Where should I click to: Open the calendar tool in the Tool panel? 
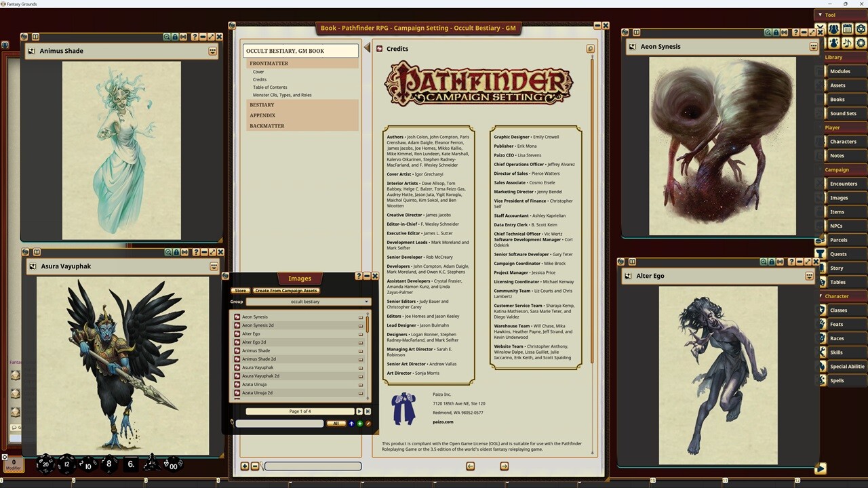coord(848,30)
